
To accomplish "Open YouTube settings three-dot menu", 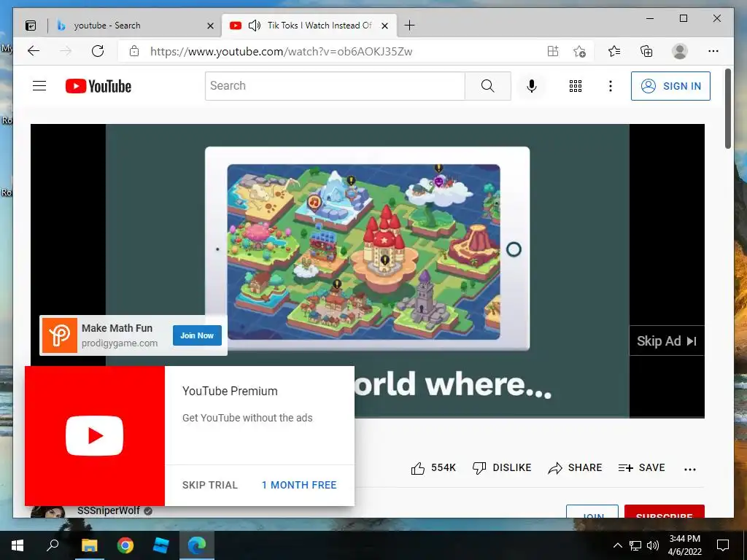I will pyautogui.click(x=611, y=86).
